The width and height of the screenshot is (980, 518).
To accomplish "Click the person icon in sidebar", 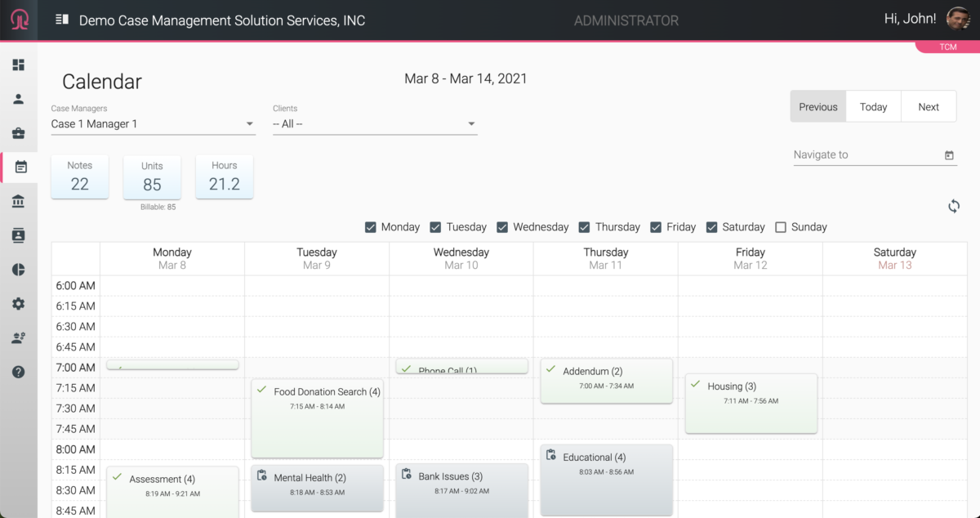I will [18, 99].
